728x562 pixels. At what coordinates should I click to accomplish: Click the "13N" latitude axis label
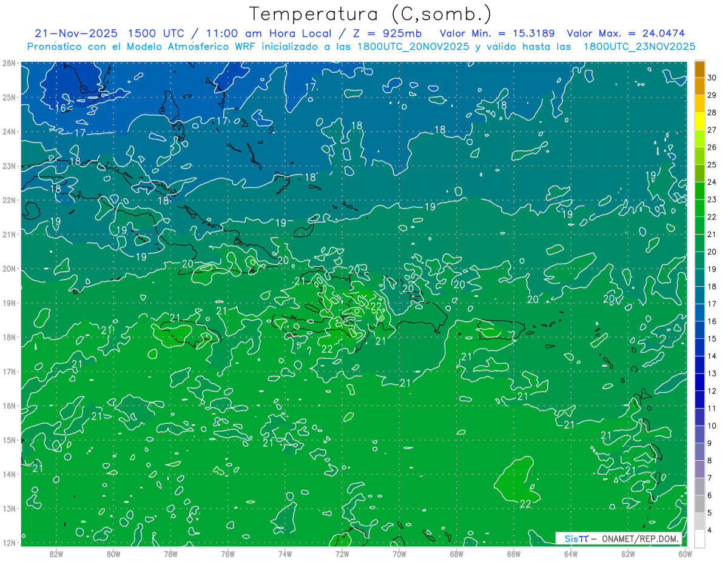coord(9,508)
